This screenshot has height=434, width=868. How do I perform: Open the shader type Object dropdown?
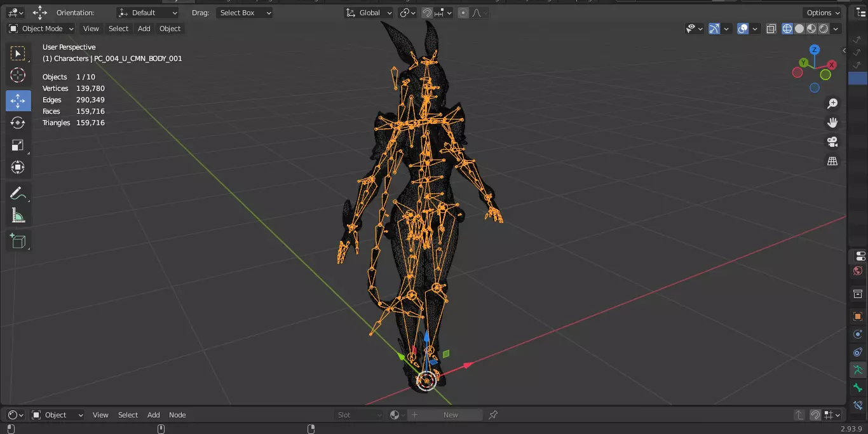tap(57, 415)
